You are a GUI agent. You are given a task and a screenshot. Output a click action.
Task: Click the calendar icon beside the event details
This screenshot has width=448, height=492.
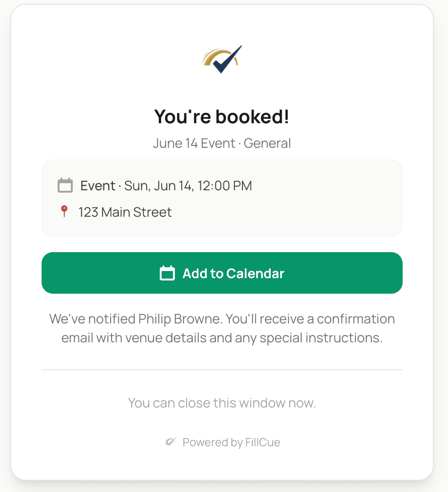tap(66, 186)
